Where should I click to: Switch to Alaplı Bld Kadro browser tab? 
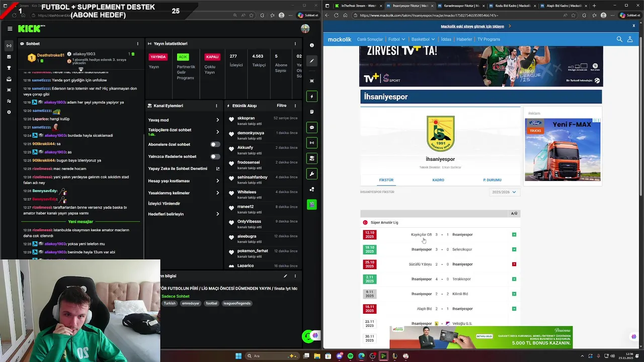pyautogui.click(x=563, y=6)
